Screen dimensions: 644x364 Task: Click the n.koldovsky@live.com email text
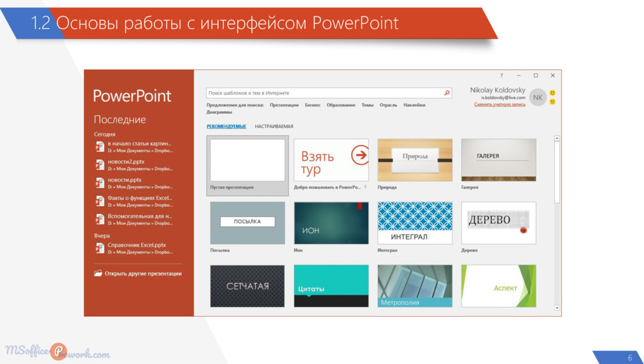click(503, 97)
